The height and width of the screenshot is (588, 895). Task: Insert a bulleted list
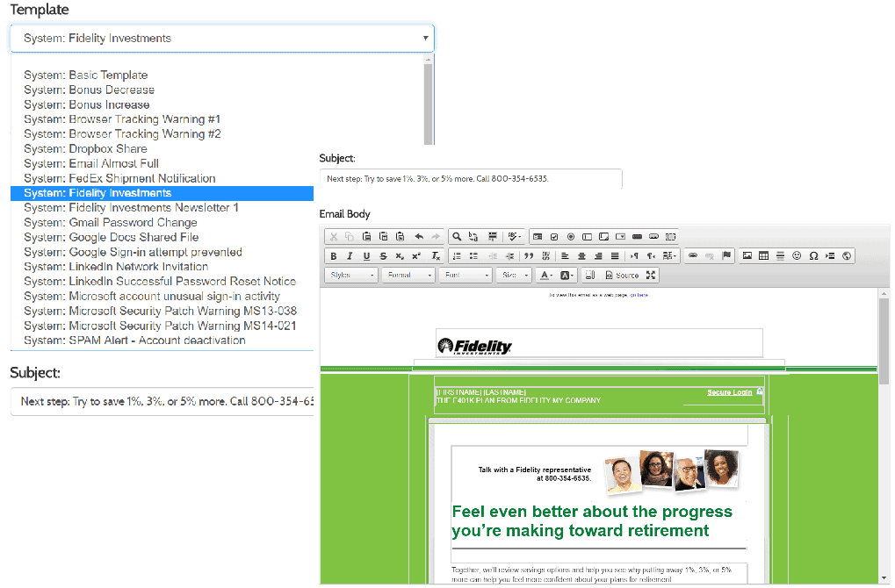coord(473,256)
